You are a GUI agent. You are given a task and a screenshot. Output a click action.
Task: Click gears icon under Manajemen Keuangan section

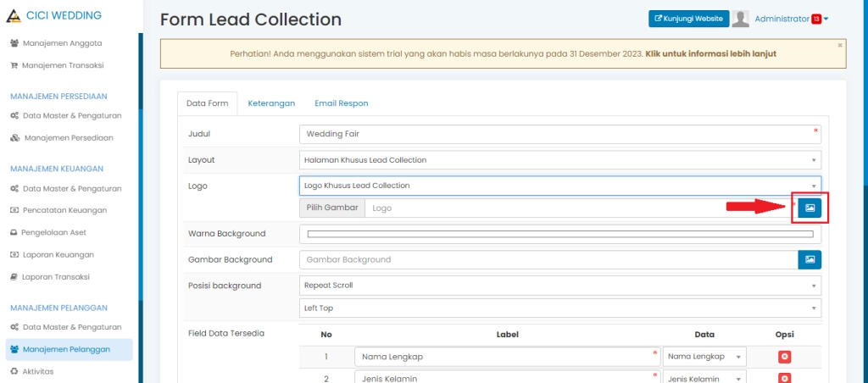pyautogui.click(x=15, y=188)
